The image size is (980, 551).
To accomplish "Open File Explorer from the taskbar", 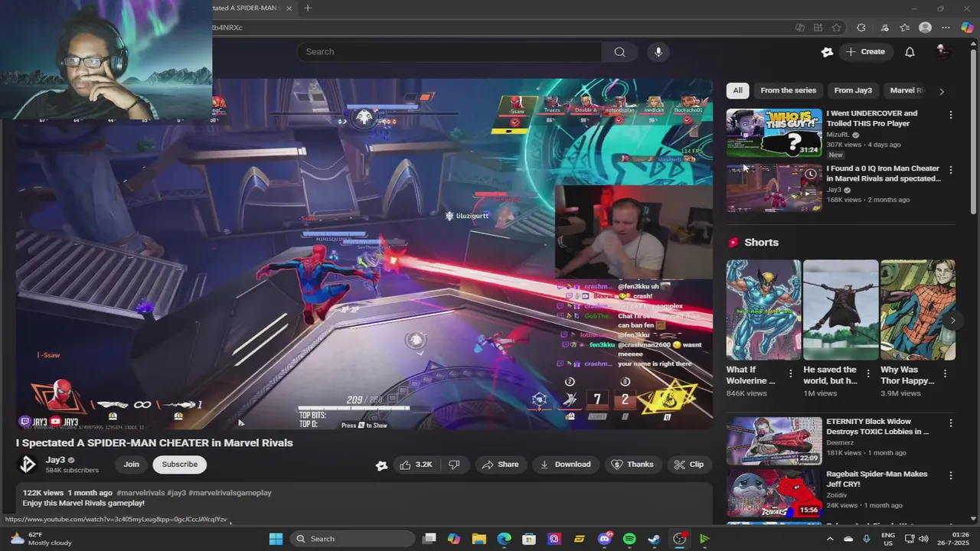I will 479,539.
